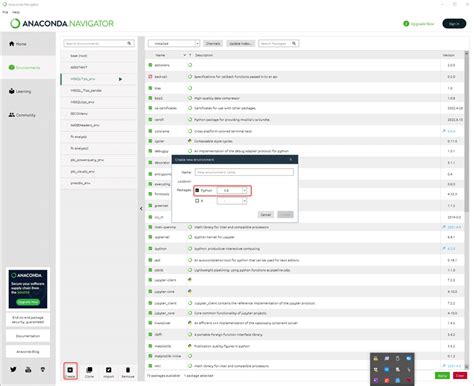The image size is (474, 386).
Task: Click the Python logo in the cycler row
Action: pyautogui.click(x=190, y=141)
